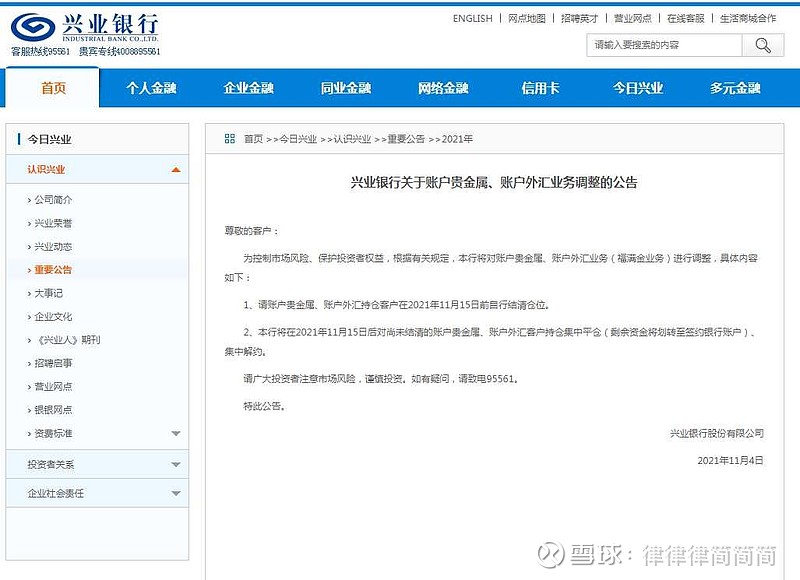The width and height of the screenshot is (800, 580).
Task: Open 银银网点 sidebar item
Action: click(53, 410)
